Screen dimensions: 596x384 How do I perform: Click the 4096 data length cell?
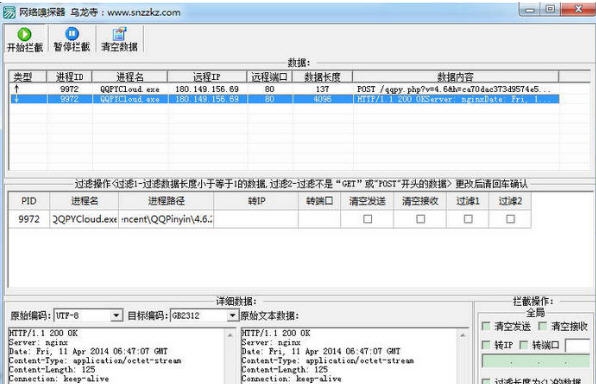(322, 99)
